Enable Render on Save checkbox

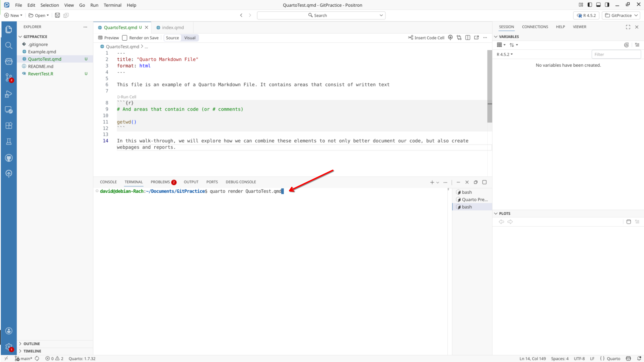pyautogui.click(x=124, y=38)
